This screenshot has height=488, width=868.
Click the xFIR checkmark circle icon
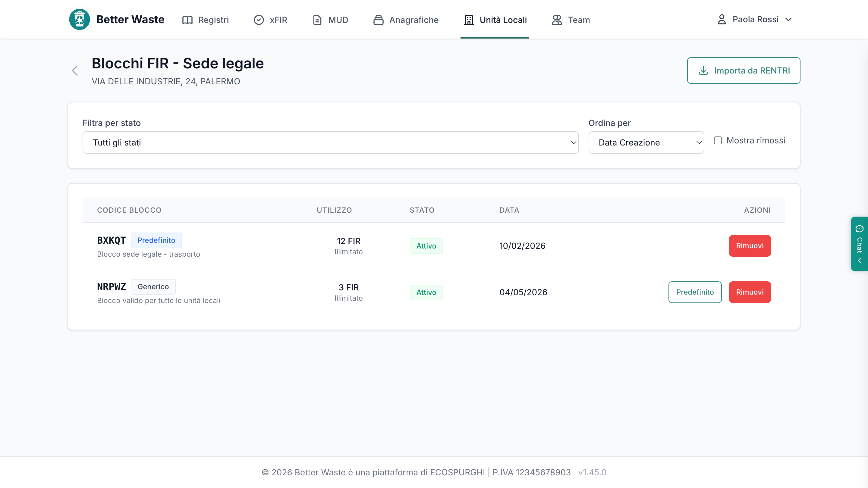pyautogui.click(x=259, y=20)
